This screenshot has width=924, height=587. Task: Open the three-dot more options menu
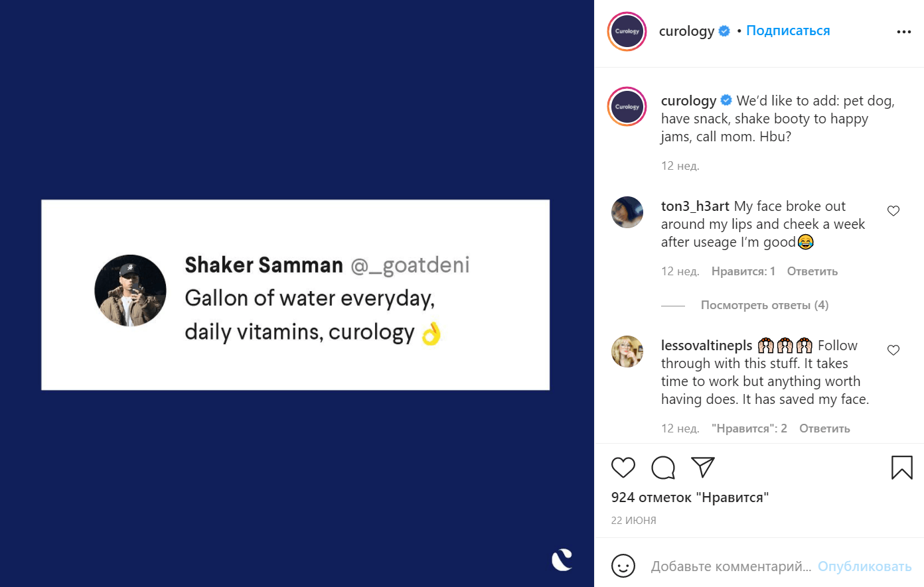(903, 32)
